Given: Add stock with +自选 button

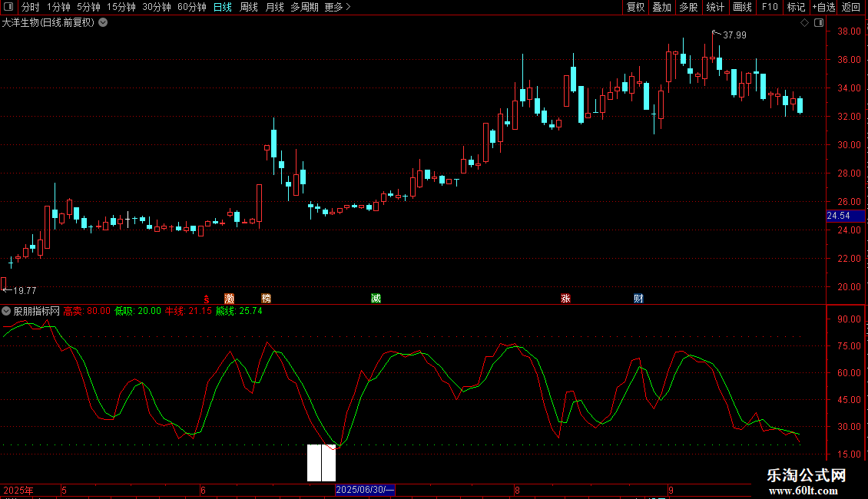Looking at the screenshot, I should (x=823, y=7).
